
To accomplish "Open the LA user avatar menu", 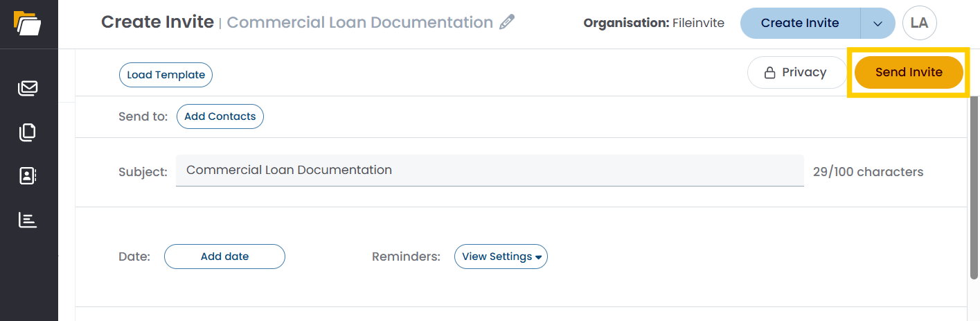I will (x=919, y=23).
